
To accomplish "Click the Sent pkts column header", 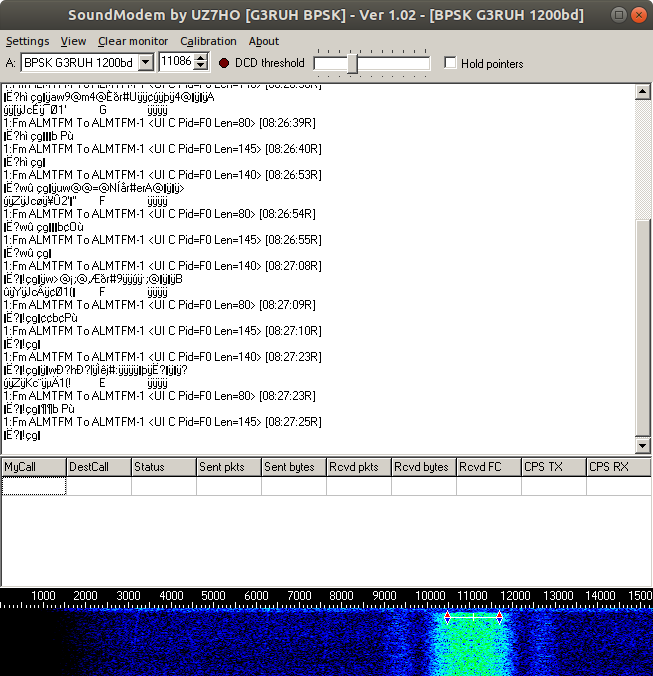I will click(229, 467).
